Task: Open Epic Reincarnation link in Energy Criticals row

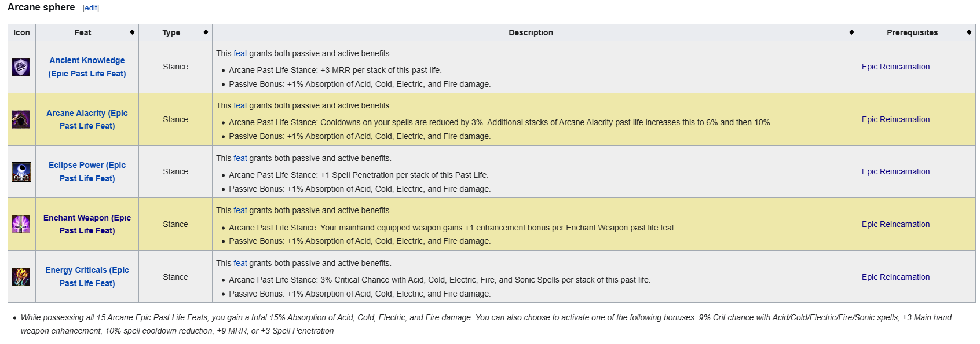Action: pyautogui.click(x=895, y=277)
